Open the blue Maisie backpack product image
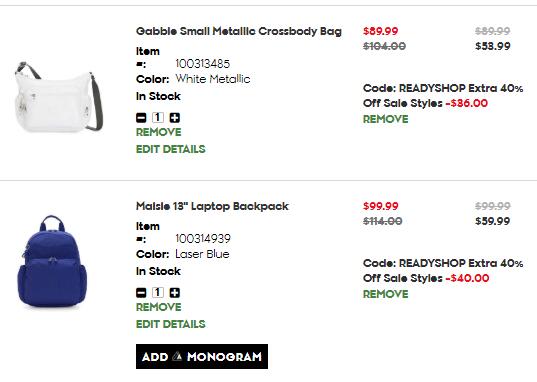Image resolution: width=537 pixels, height=382 pixels. (x=52, y=261)
